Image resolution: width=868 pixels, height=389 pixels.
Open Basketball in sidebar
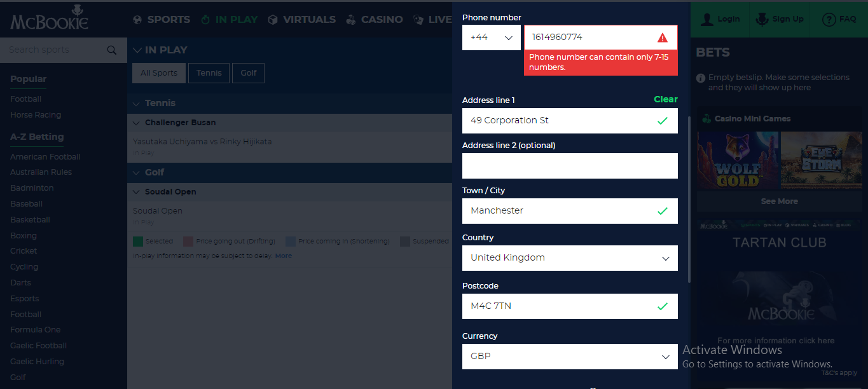pyautogui.click(x=30, y=220)
